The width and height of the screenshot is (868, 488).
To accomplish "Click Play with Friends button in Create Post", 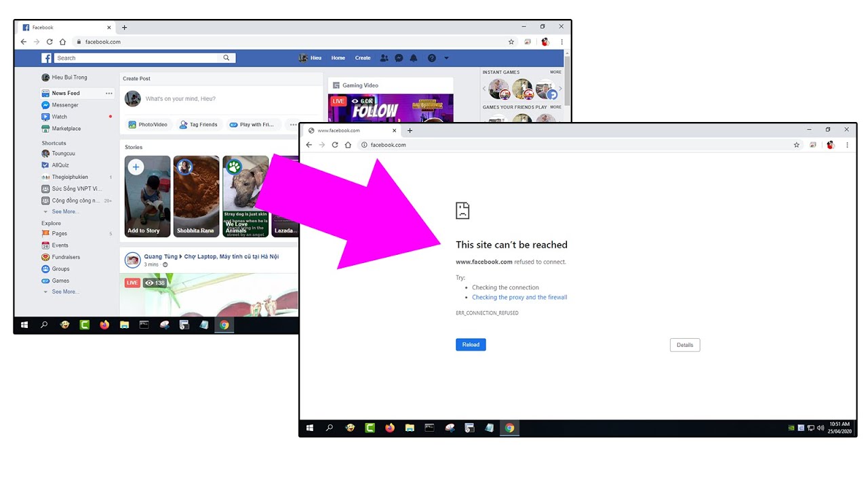I will tap(252, 125).
